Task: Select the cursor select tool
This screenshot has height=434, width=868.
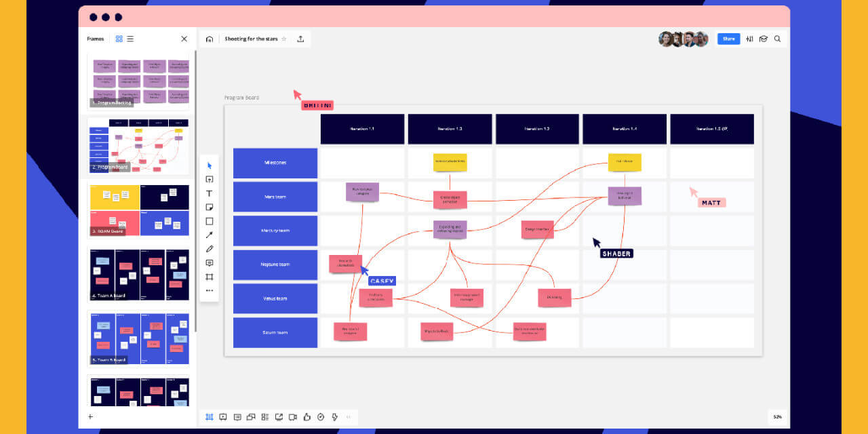Action: 210,165
